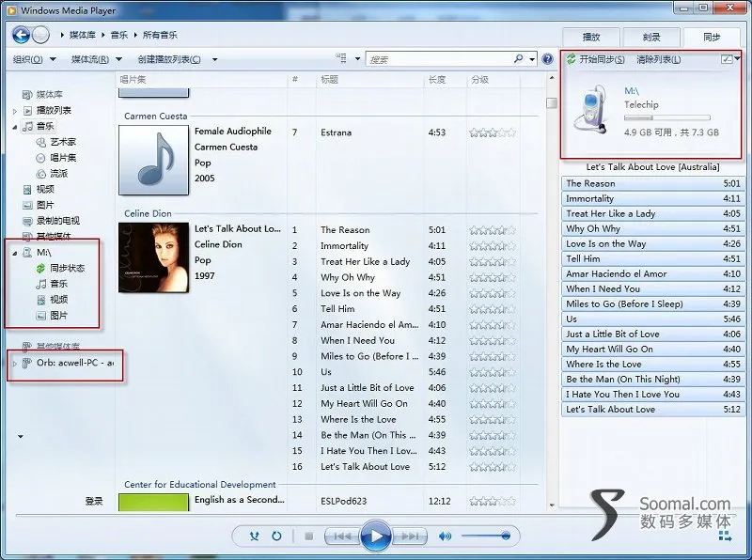This screenshot has height=560, width=752.
Task: Select the 艺术家 artist icon in the library tree
Action: [x=40, y=142]
